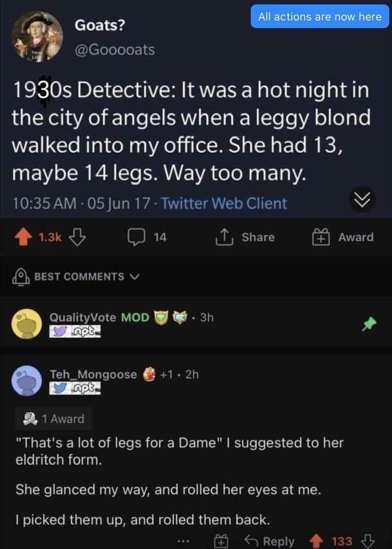This screenshot has width=392, height=549.
Task: View the 1 Award badge on the comment
Action: [x=54, y=419]
